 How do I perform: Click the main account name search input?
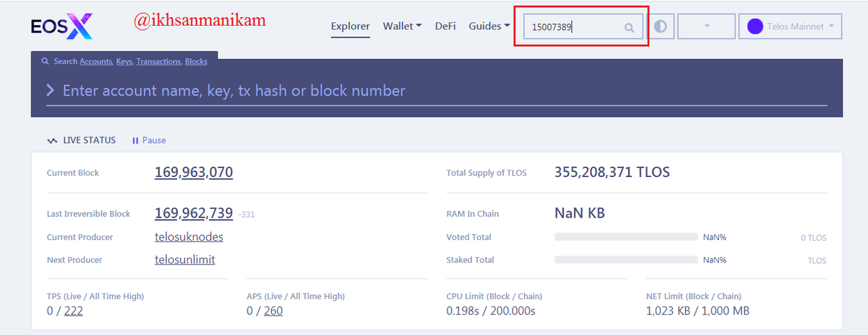click(437, 91)
